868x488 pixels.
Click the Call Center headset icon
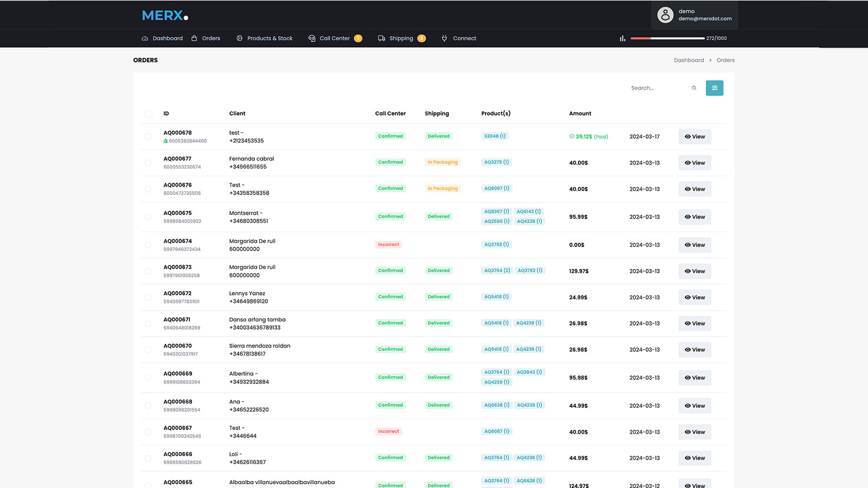point(312,38)
